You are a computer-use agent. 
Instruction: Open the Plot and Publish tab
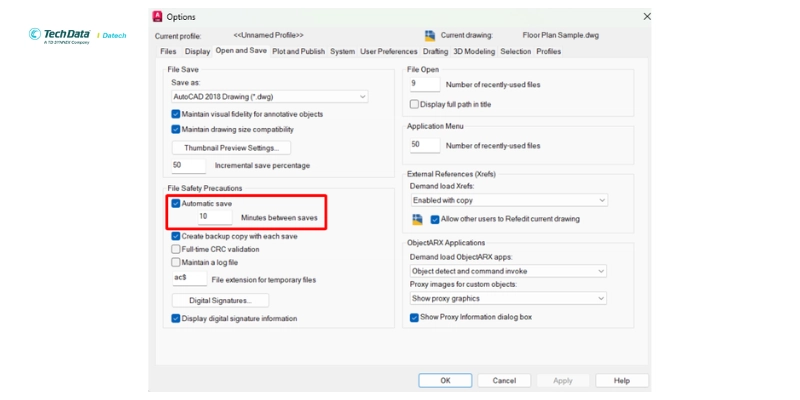[298, 52]
